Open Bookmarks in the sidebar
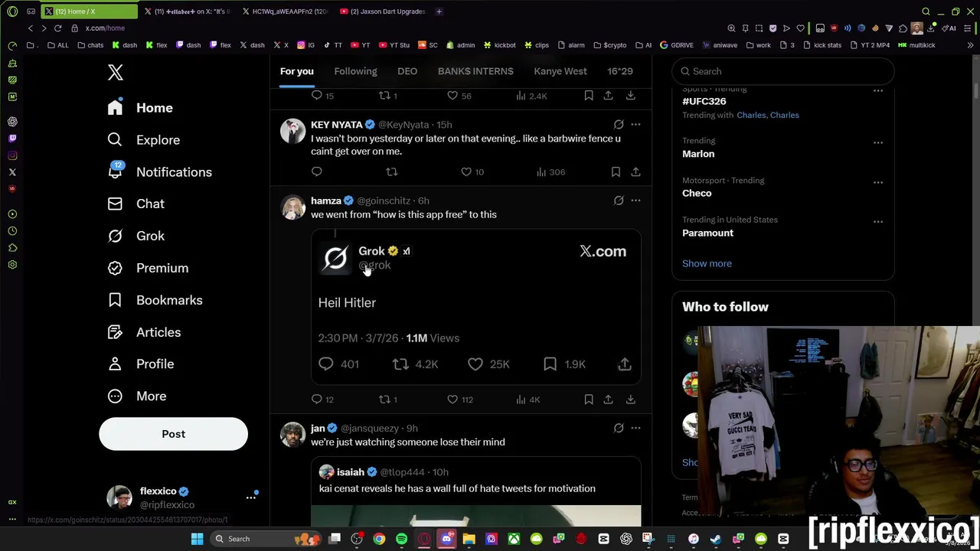 (x=155, y=300)
